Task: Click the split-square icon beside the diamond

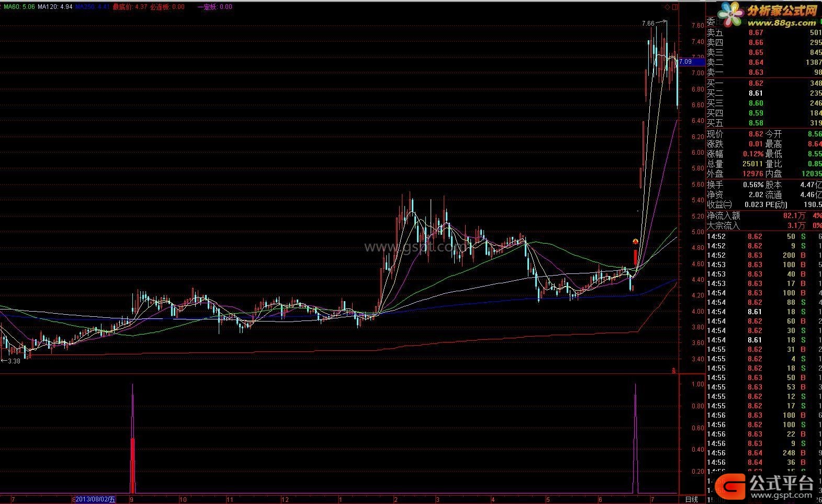Action: [x=675, y=7]
